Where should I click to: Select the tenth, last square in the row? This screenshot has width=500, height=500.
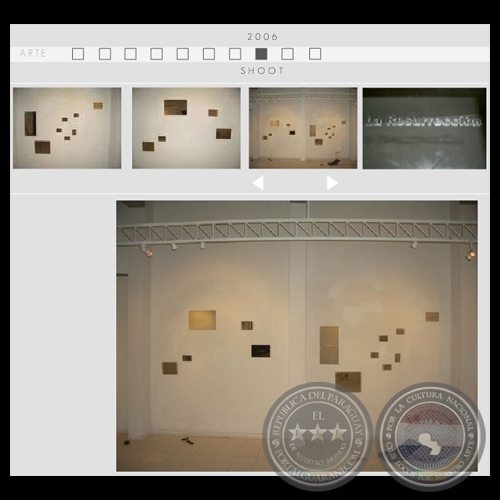coord(315,54)
